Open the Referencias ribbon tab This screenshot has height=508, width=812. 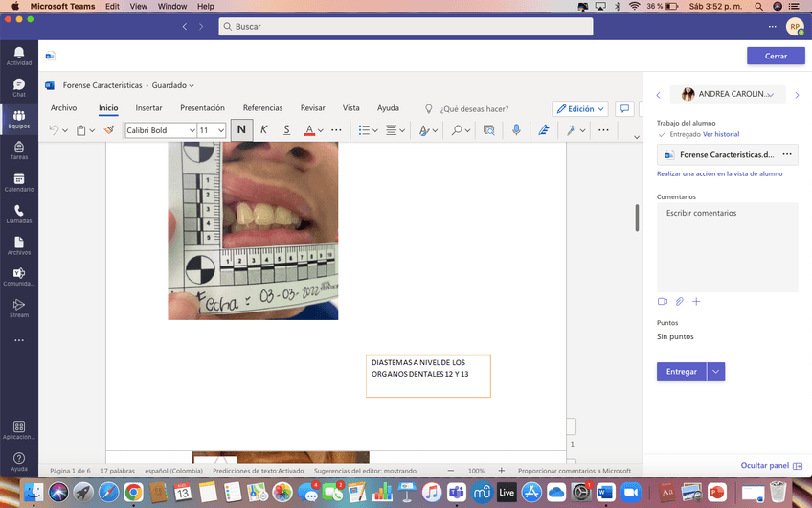[262, 108]
